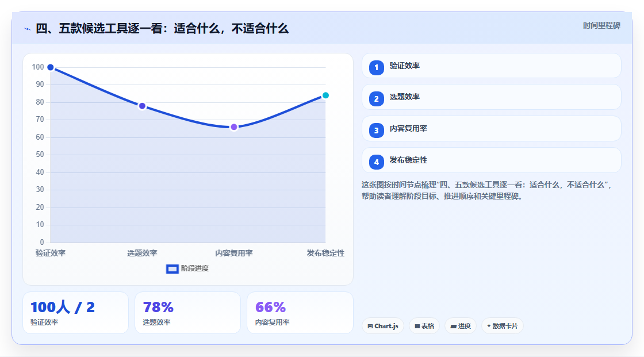Viewport: 644px width, 357px height.
Task: Click the y-axis value 0
Action: pos(42,242)
